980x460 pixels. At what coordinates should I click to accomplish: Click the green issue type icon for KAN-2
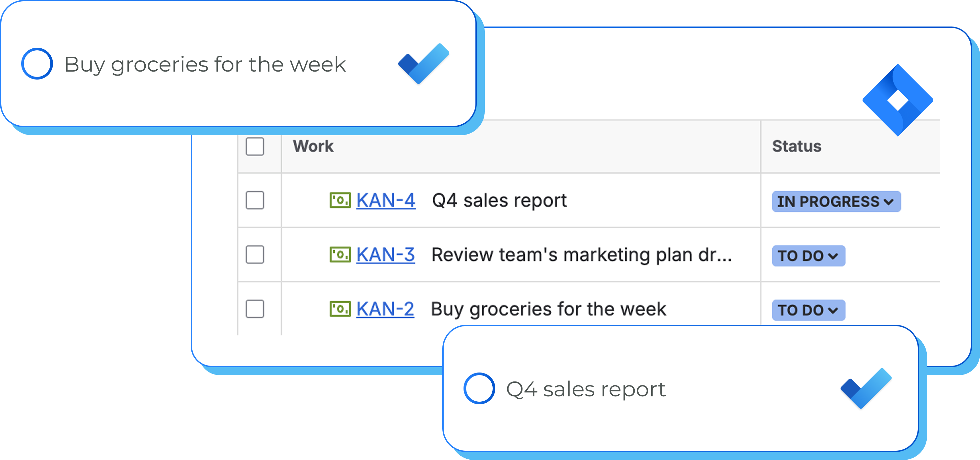coord(340,309)
